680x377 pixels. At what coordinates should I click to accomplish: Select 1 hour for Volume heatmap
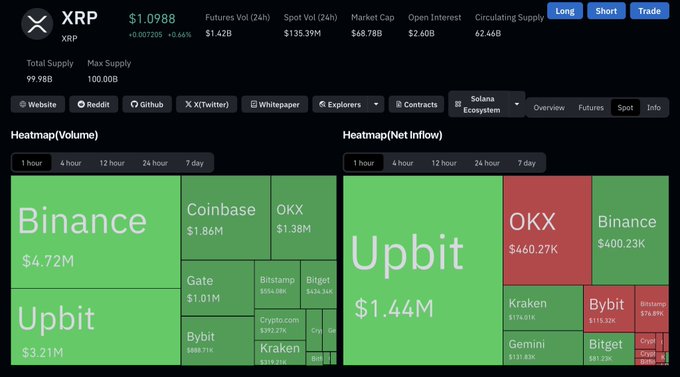click(x=32, y=163)
